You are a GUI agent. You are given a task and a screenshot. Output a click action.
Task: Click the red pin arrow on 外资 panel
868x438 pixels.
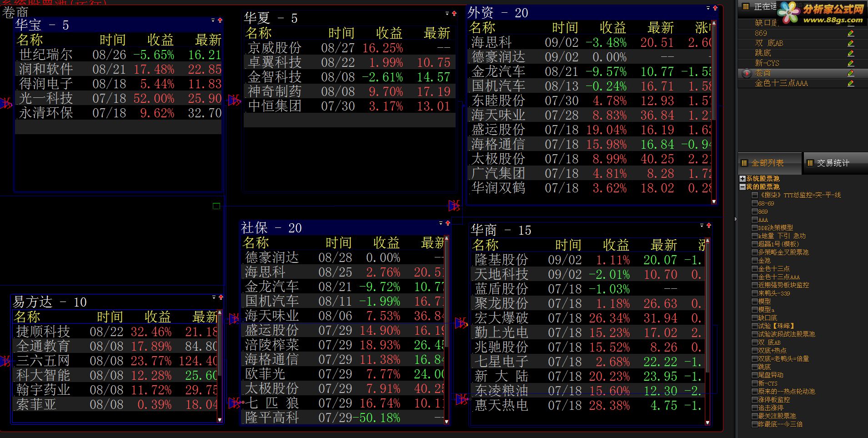715,8
